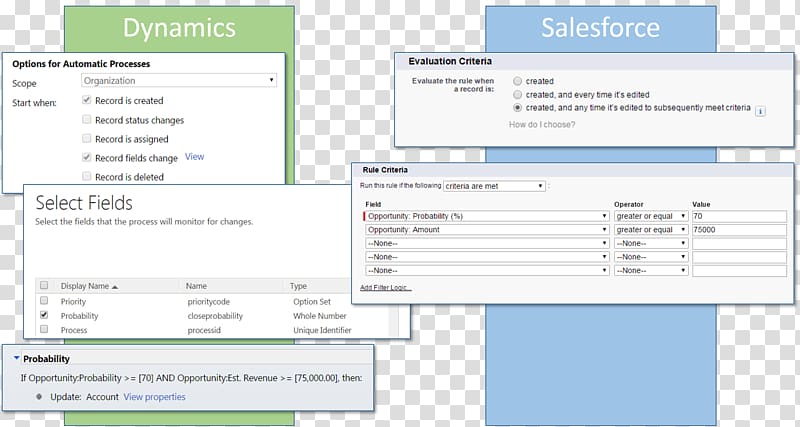This screenshot has height=427, width=800.
Task: Check the Process field checkbox
Action: pos(44,330)
